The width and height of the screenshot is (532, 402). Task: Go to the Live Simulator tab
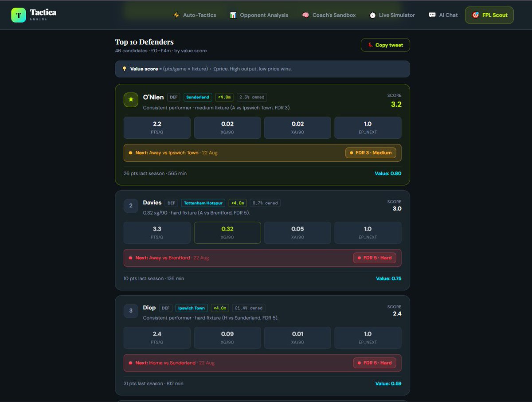392,15
